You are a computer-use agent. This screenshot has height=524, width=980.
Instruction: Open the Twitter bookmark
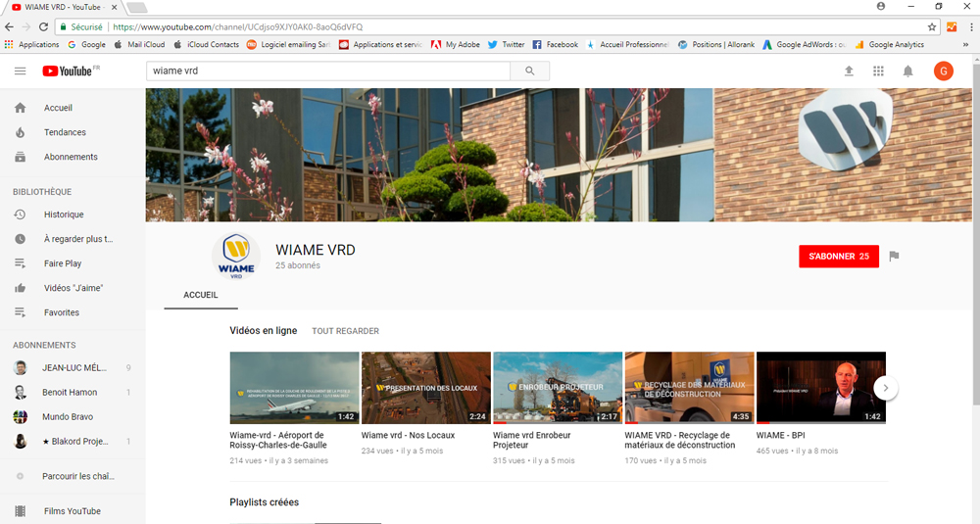click(507, 45)
